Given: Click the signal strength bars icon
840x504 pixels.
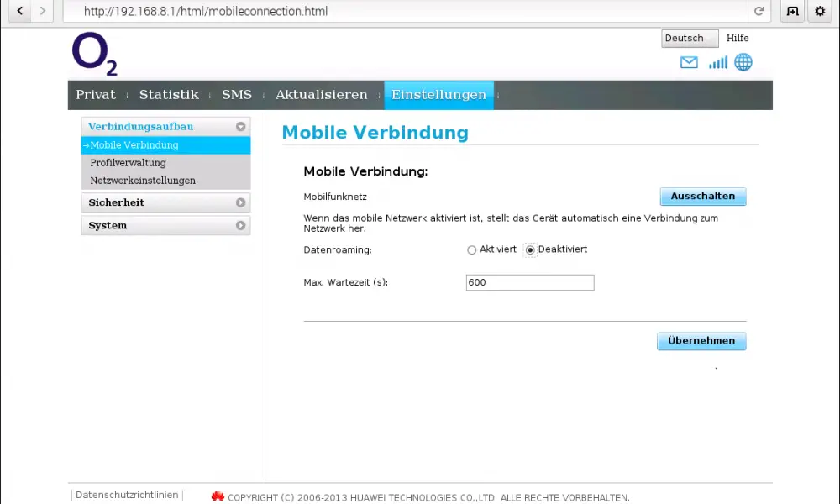Looking at the screenshot, I should [x=718, y=62].
